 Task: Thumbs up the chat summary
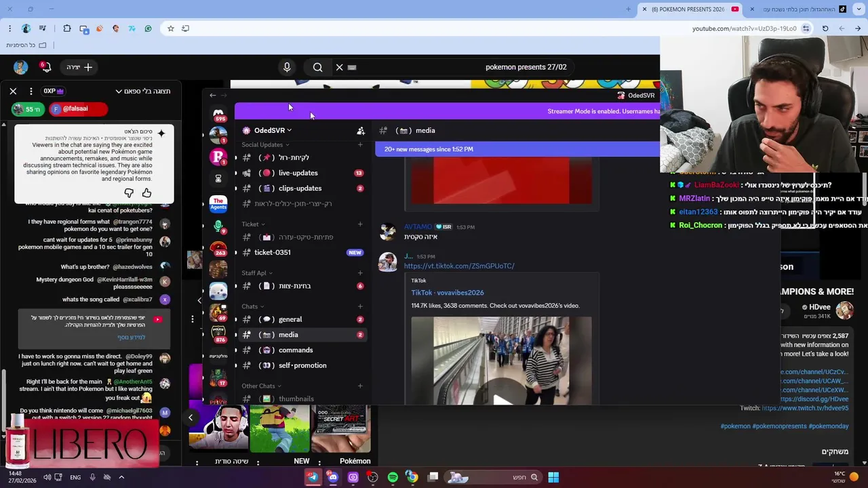[146, 193]
